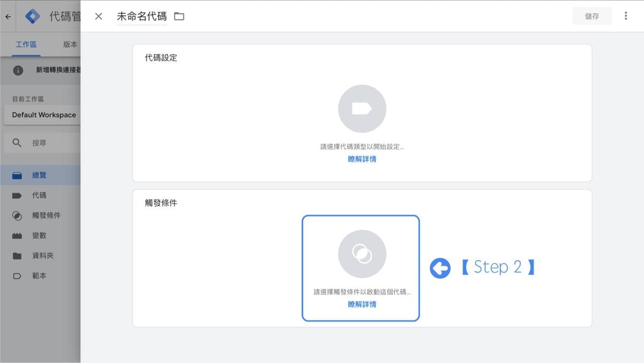Click the tag type icon in 代碼設定
The width and height of the screenshot is (644, 363).
pyautogui.click(x=362, y=109)
